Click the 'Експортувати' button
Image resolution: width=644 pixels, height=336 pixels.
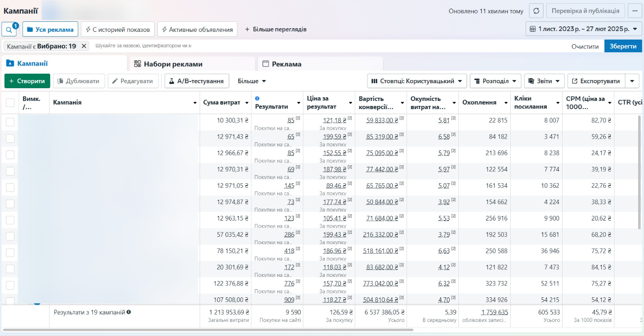tap(597, 81)
